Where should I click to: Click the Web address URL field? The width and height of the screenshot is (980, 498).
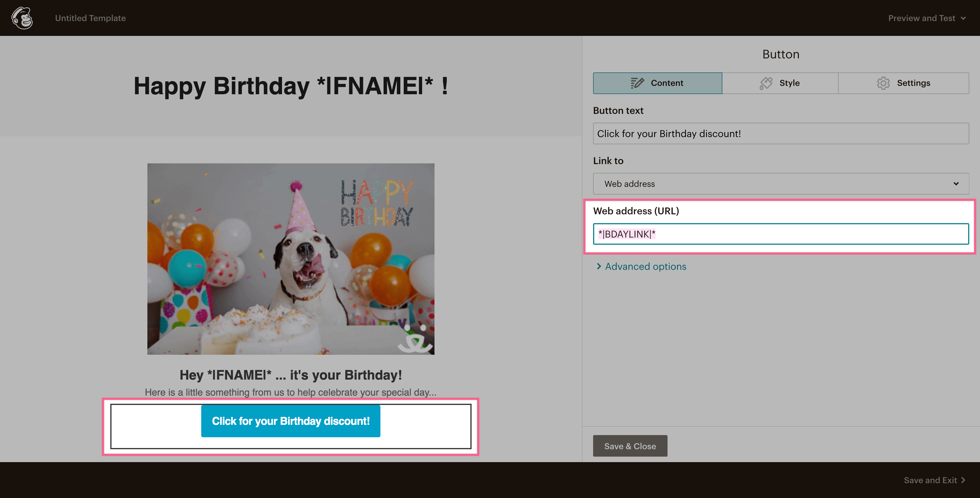(x=781, y=234)
